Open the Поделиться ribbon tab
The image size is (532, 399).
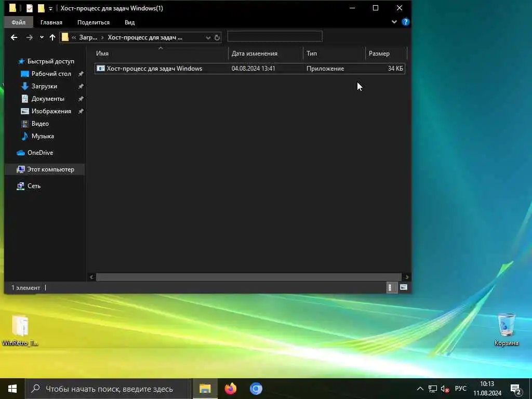point(94,22)
